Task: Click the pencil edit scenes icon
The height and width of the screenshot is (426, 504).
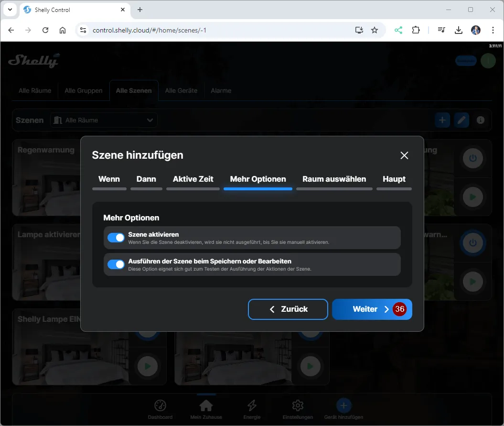Action: coord(461,120)
